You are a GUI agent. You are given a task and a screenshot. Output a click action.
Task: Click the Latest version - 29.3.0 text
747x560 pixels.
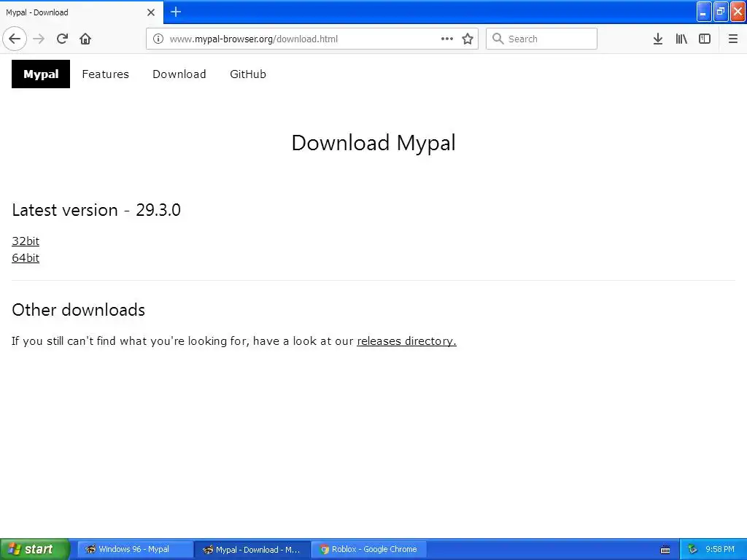[96, 210]
